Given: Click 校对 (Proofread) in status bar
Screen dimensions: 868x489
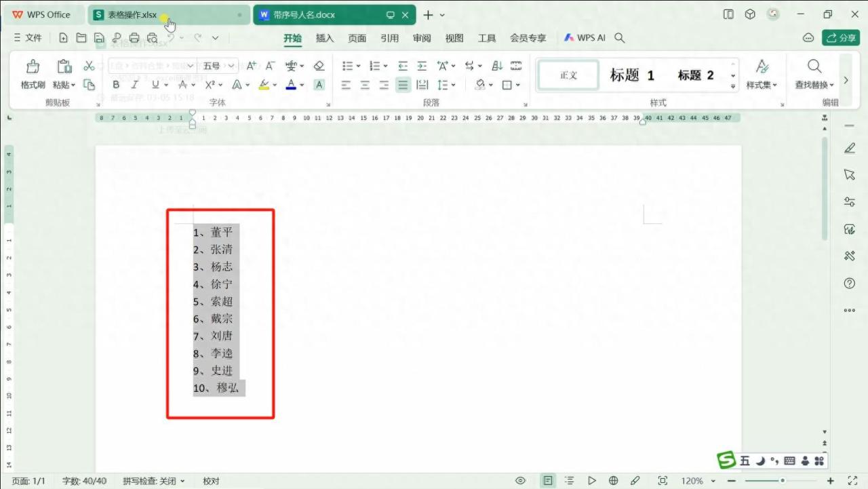Looking at the screenshot, I should click(211, 481).
